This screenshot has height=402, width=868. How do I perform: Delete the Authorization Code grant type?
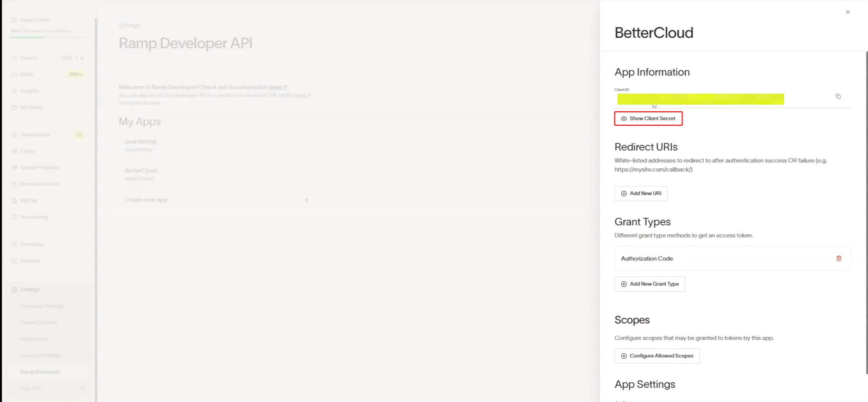coord(839,258)
